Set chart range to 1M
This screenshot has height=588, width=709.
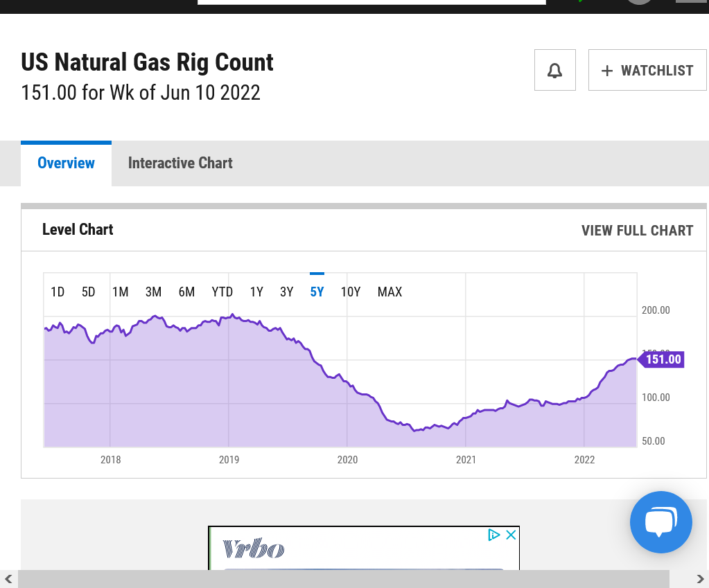tap(121, 292)
